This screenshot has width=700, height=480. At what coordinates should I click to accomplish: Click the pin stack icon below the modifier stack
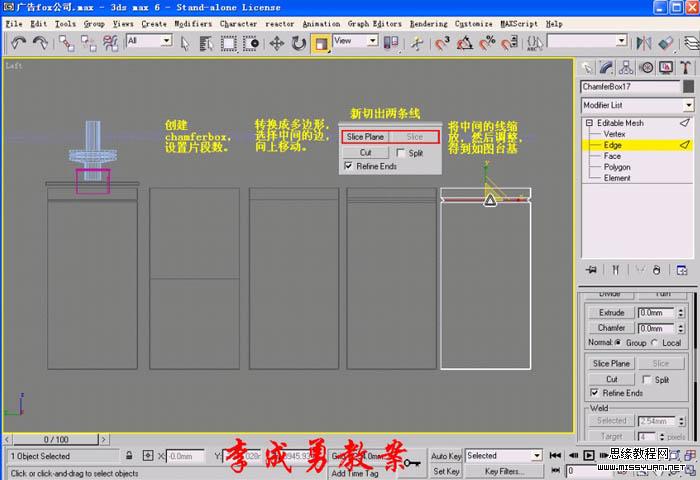[x=591, y=269]
